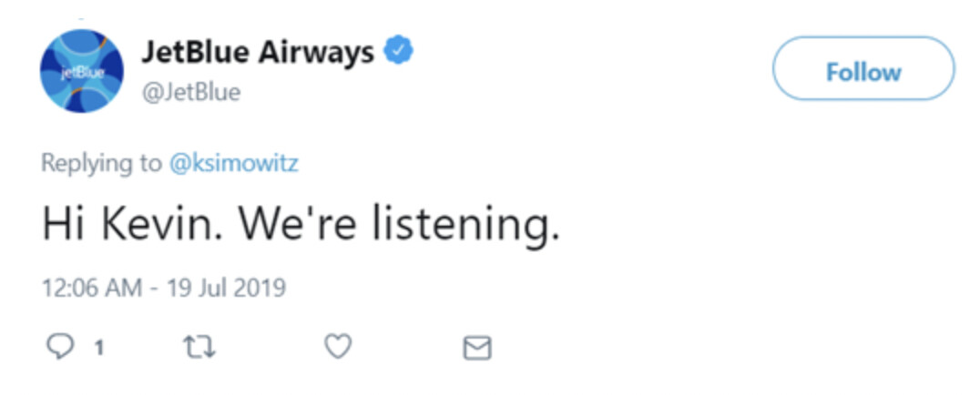Click the word "Airways" in the name
980x395 pixels.
click(x=317, y=53)
